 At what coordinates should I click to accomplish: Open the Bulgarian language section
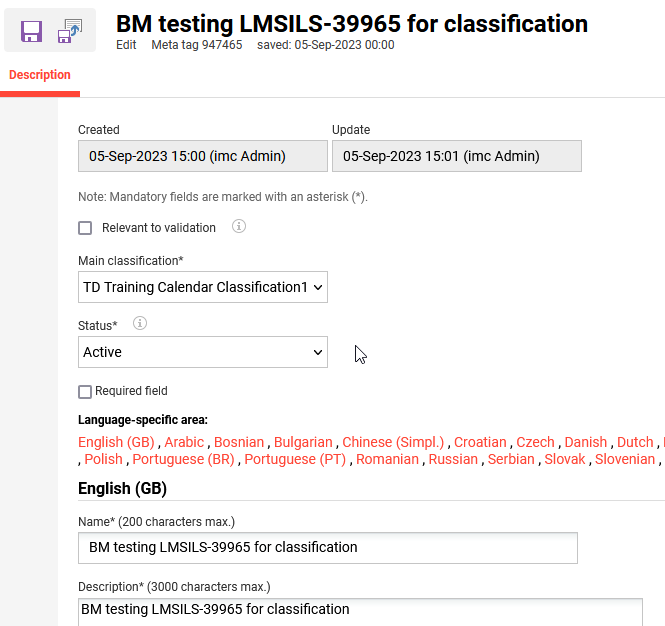303,442
